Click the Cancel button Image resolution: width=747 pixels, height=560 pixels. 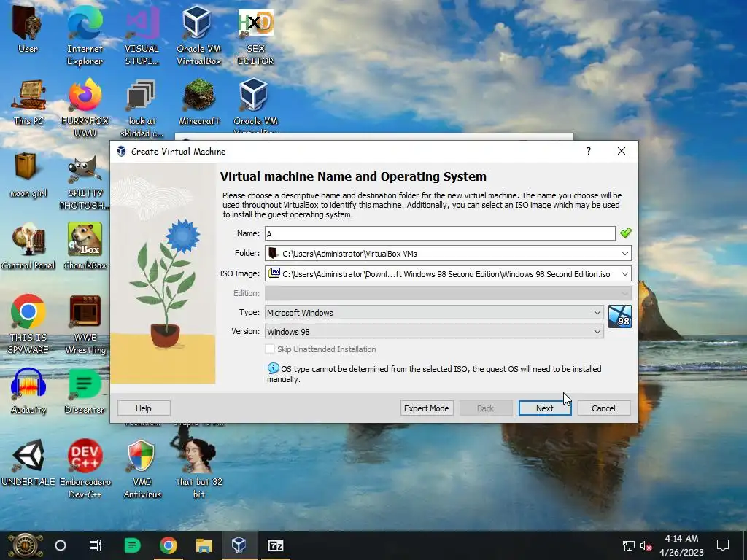603,408
